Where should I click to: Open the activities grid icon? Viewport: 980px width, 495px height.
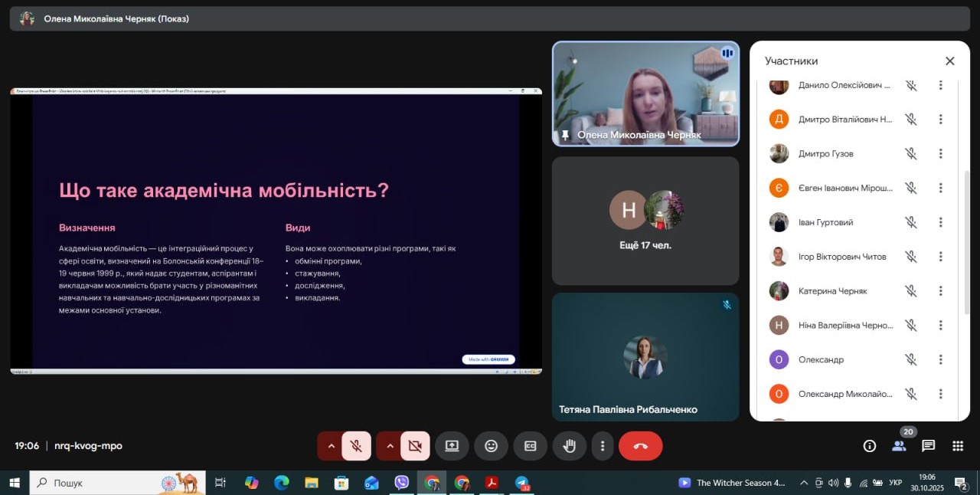(957, 446)
